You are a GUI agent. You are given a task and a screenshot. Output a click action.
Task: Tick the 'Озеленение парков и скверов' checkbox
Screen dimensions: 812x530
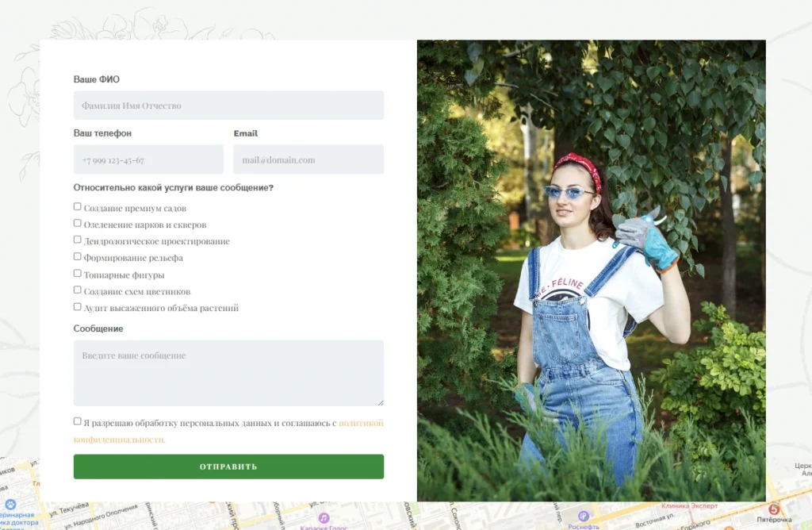click(x=77, y=223)
